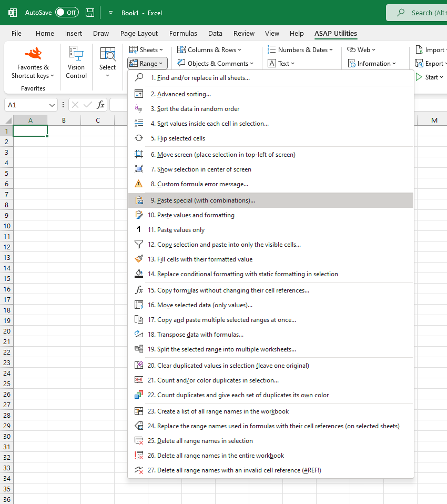Switch to the Home tab
The width and height of the screenshot is (447, 504).
[45, 34]
